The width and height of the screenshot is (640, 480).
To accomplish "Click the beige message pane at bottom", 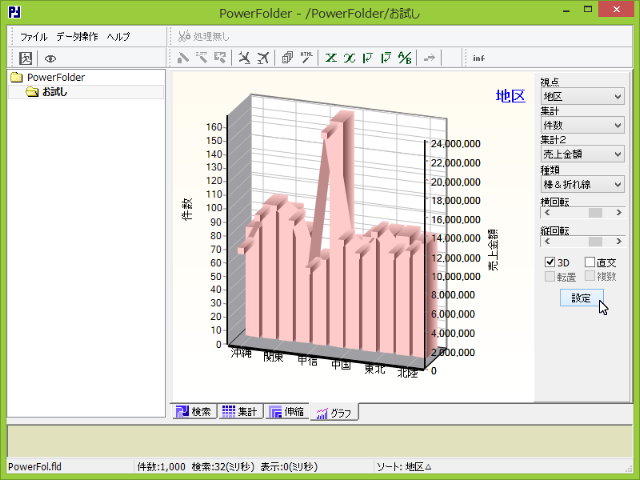I will pos(320,441).
